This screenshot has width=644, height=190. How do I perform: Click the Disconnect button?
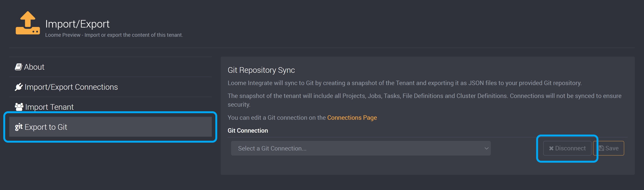point(567,148)
